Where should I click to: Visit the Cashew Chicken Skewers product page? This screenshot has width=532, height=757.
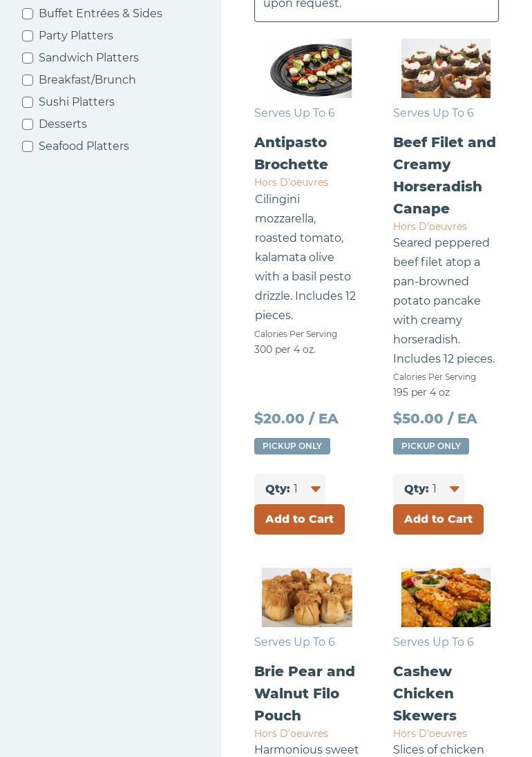(x=425, y=693)
